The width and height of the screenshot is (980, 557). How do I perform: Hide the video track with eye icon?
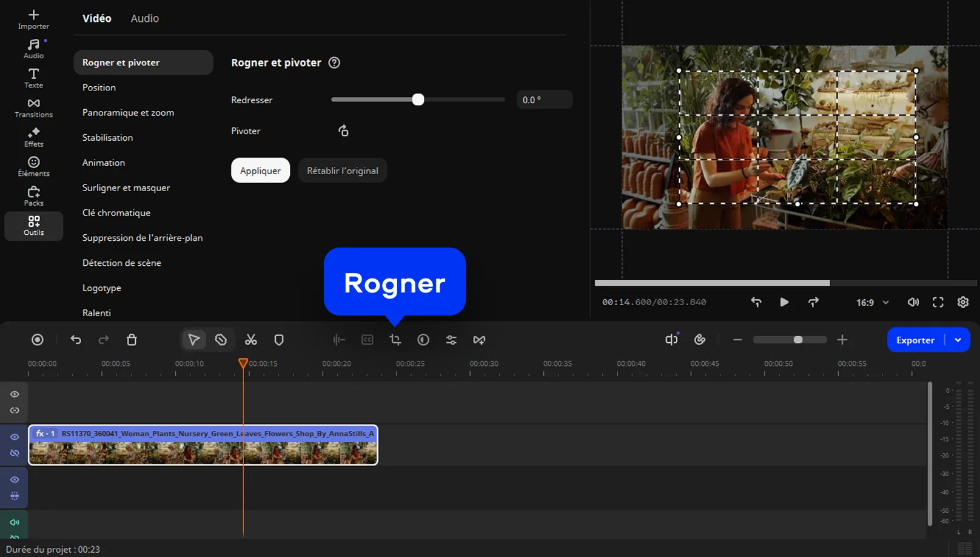15,437
